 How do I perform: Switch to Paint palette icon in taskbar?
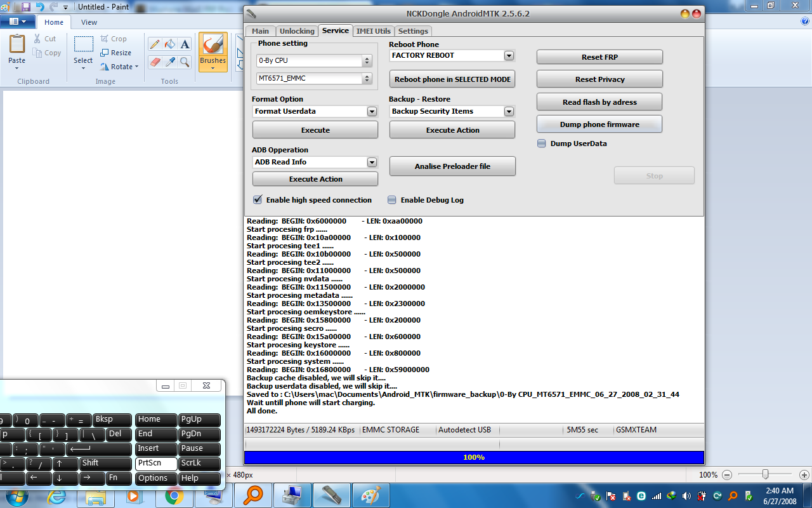tap(371, 495)
